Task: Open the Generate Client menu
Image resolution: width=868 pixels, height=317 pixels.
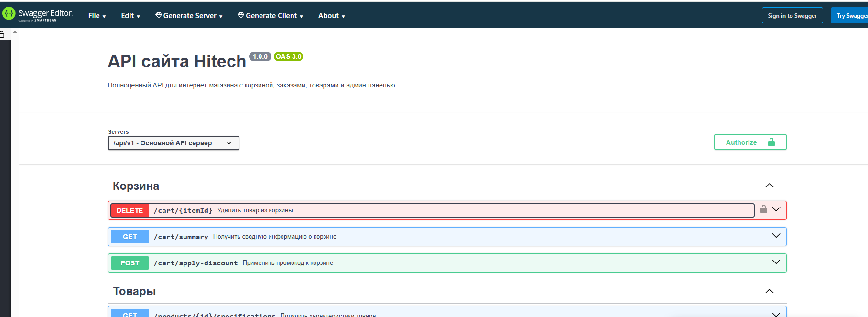Action: (270, 16)
